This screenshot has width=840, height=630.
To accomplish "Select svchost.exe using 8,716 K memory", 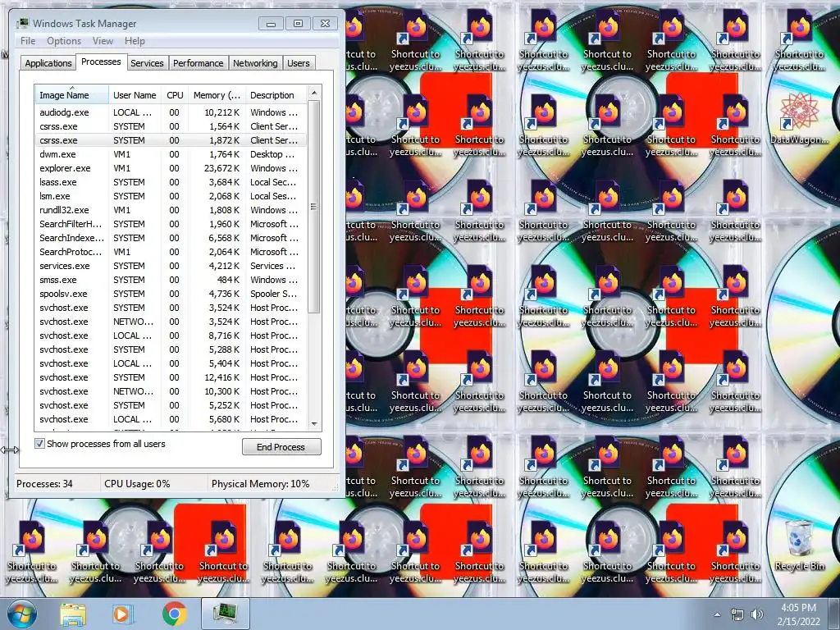I will tap(171, 336).
